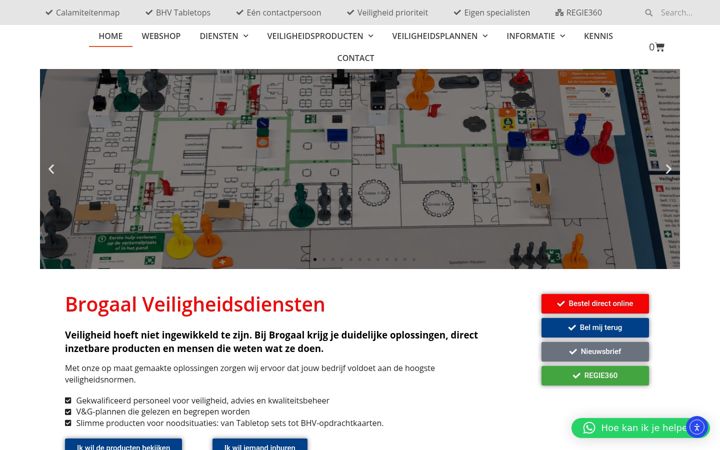Viewport: 720px width, 450px height.
Task: Click the Brogaal Veiligheidsdiensten heading
Action: pos(195,304)
